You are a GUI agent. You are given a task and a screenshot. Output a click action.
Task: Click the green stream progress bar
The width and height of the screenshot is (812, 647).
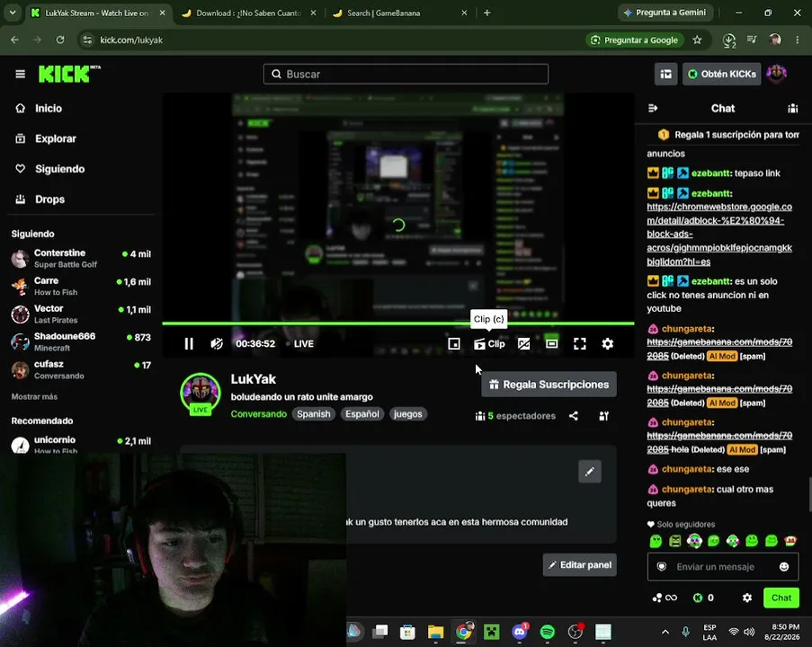click(x=397, y=323)
